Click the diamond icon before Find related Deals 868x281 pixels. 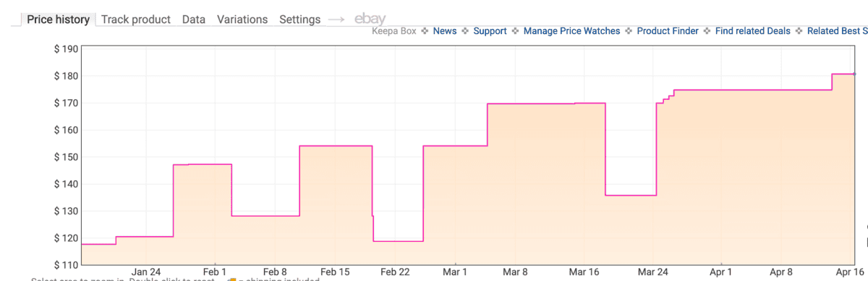707,31
